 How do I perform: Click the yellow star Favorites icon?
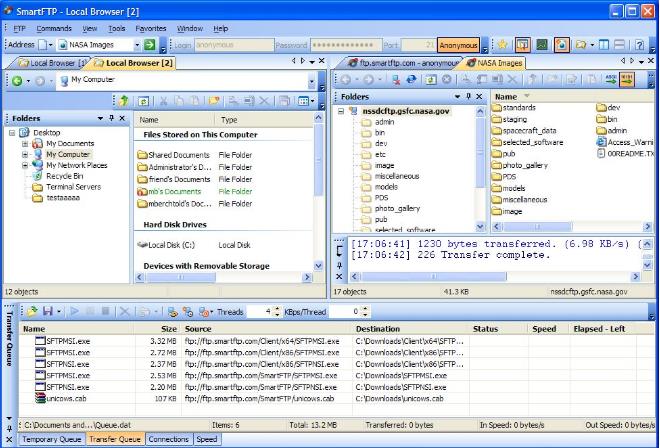pyautogui.click(x=502, y=45)
